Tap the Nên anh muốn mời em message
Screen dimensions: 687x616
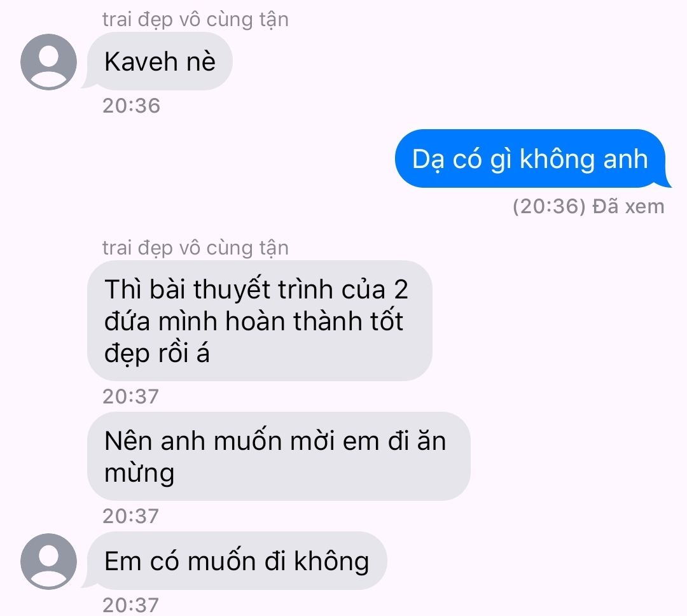point(279,456)
